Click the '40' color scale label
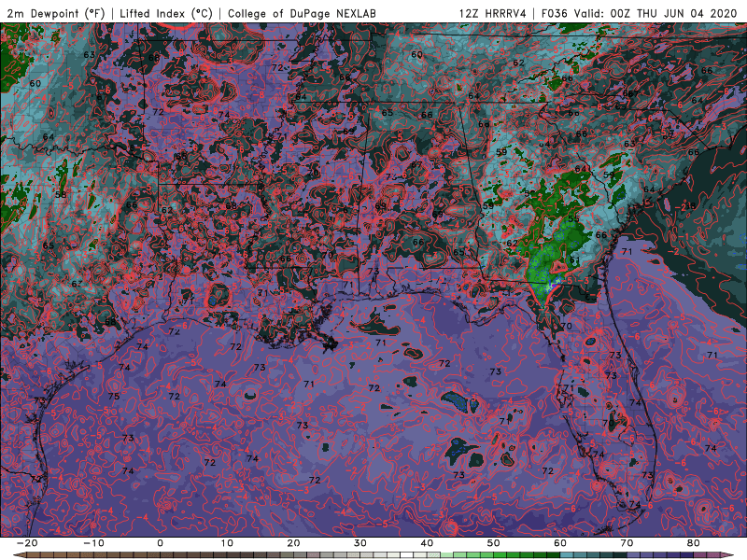 427,543
